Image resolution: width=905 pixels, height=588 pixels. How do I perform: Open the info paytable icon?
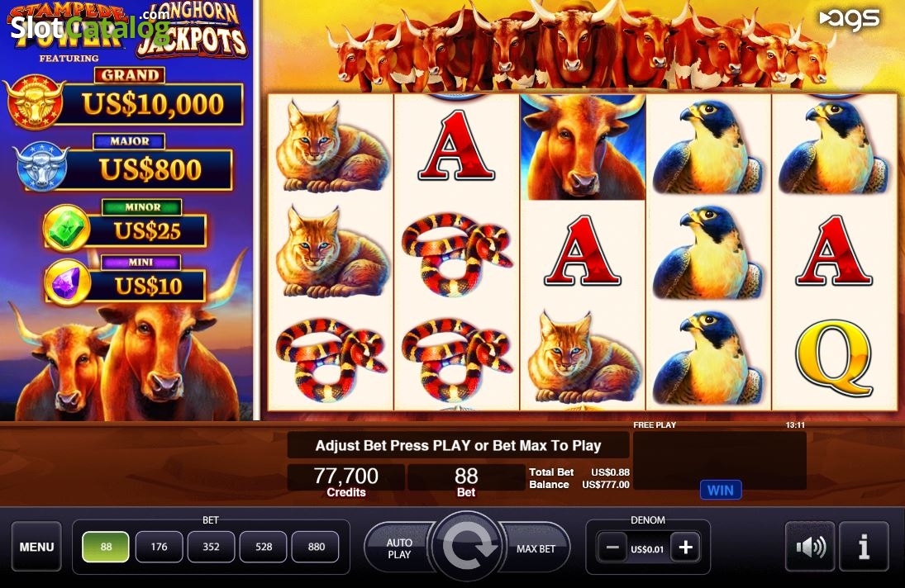(x=864, y=547)
